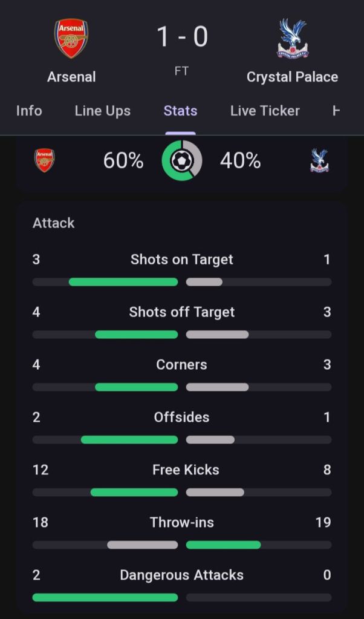Click the Arsenal crest in header
Screen dimensions: 364x619
coord(71,39)
